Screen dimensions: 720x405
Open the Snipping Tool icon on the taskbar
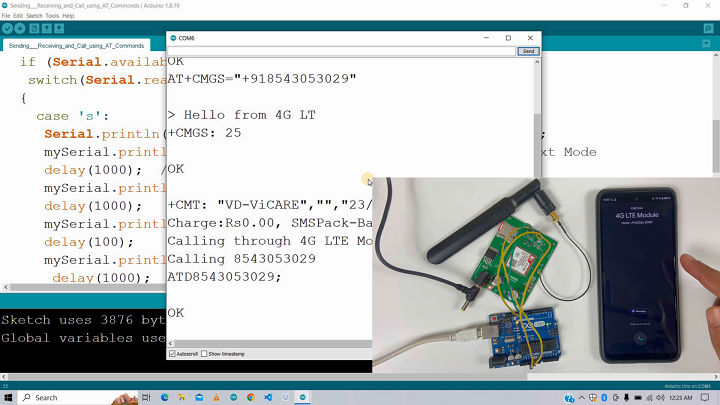[x=285, y=397]
